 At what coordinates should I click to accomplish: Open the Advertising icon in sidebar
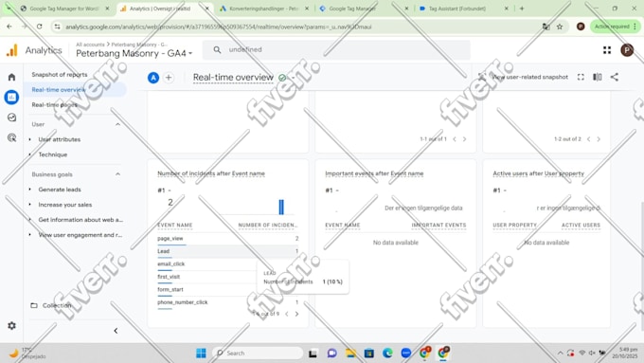click(11, 137)
